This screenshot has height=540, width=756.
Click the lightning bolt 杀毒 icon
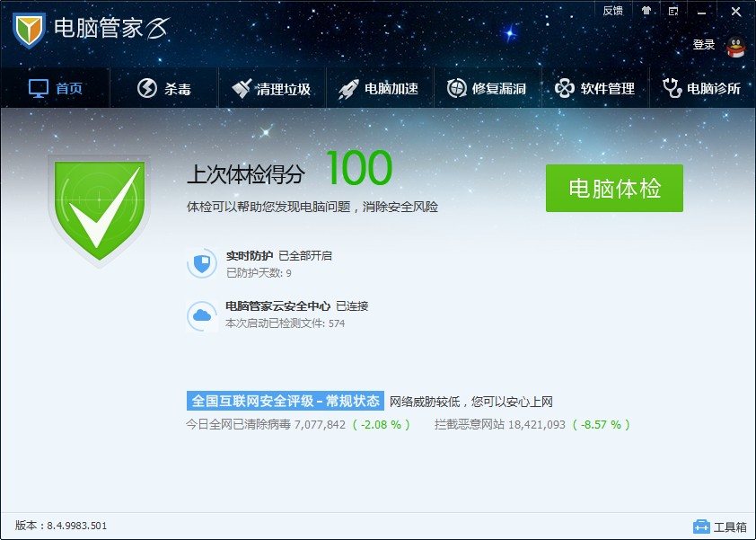coord(147,88)
